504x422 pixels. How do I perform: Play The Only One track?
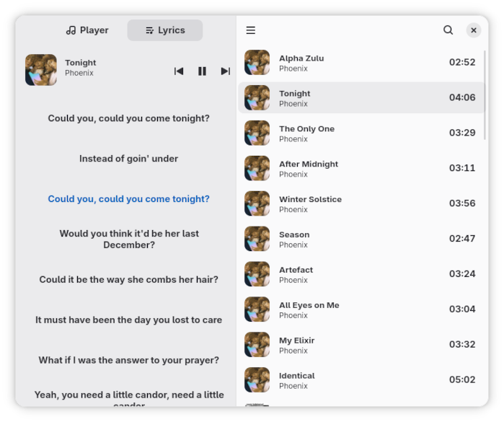click(361, 133)
